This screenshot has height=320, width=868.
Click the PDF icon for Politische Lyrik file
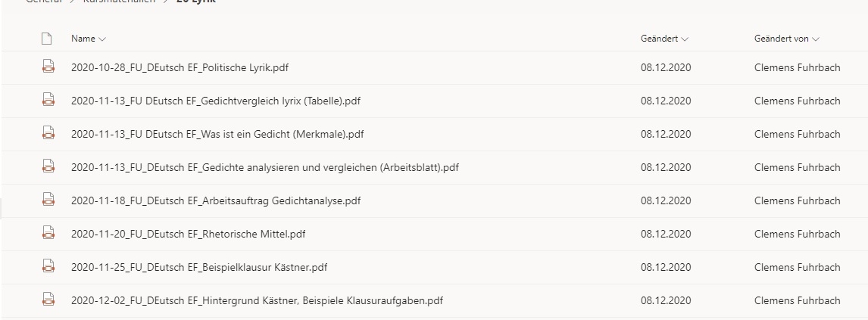tap(48, 67)
